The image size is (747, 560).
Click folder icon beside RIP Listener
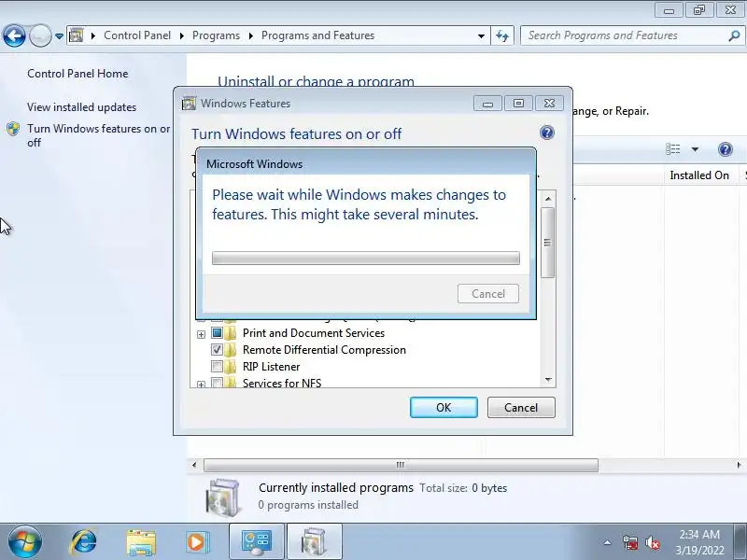pos(230,366)
